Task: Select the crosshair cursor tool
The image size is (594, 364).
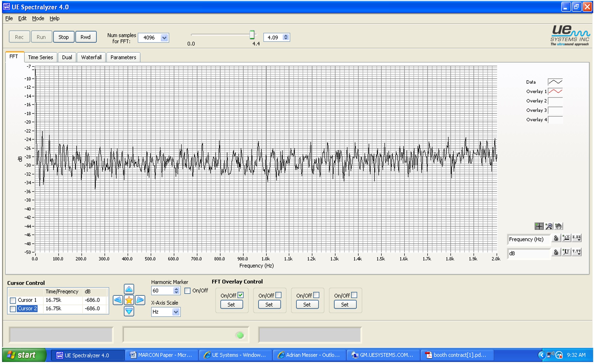Action: coord(539,226)
